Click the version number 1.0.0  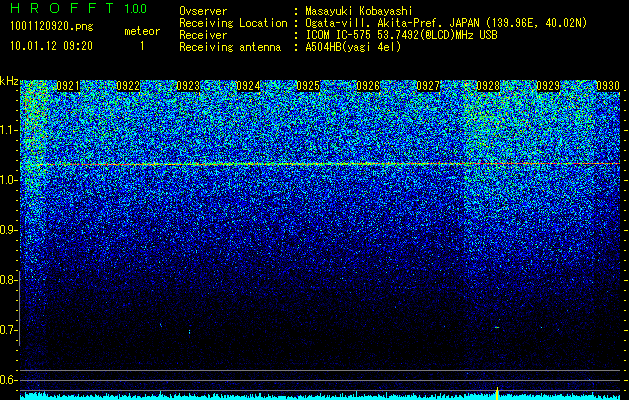click(x=135, y=8)
